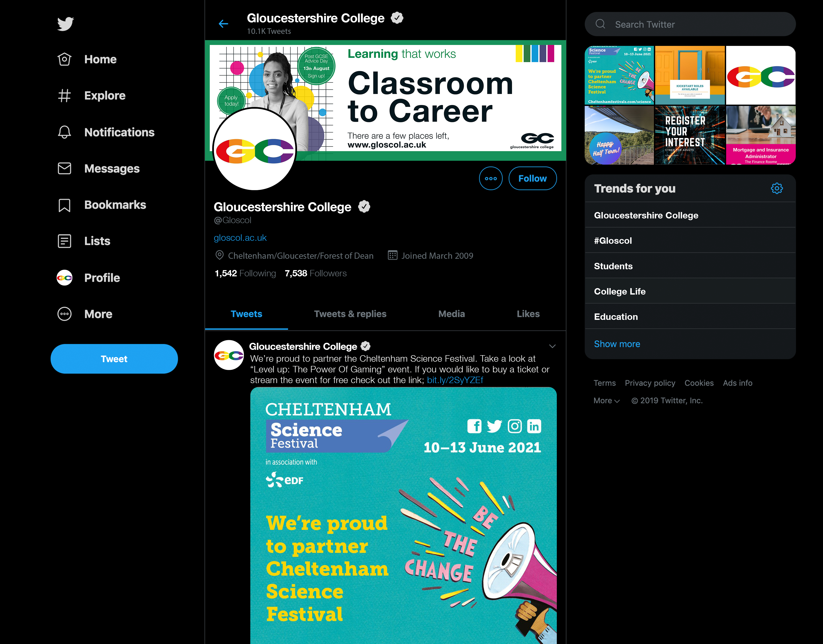Expand the tweet options chevron
The width and height of the screenshot is (823, 644).
(x=552, y=346)
